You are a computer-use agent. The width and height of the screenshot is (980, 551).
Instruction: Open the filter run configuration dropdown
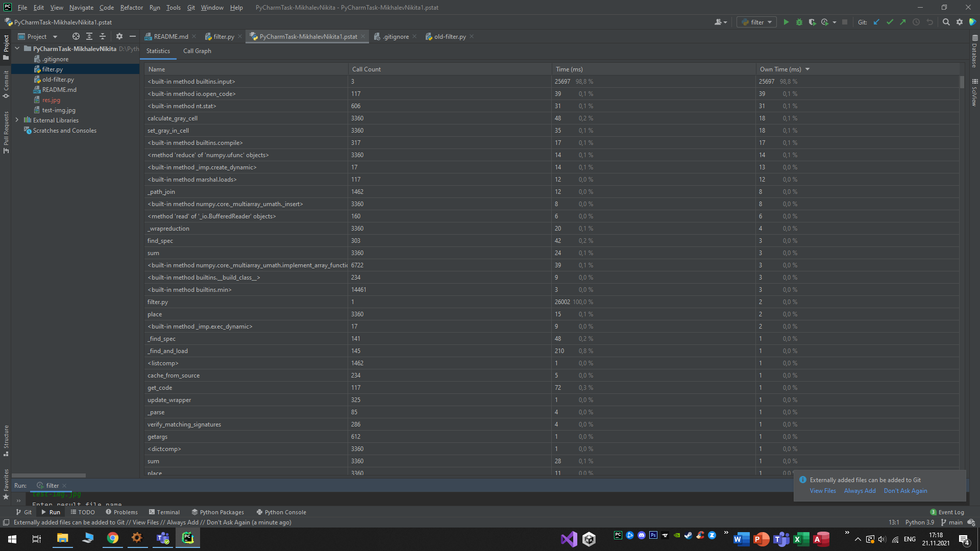pyautogui.click(x=757, y=22)
